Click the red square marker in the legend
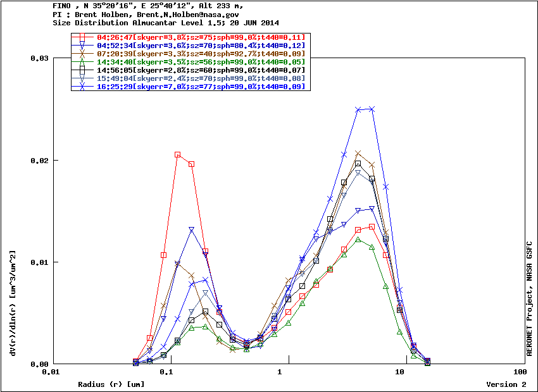This screenshot has height=392, width=538. 82,37
